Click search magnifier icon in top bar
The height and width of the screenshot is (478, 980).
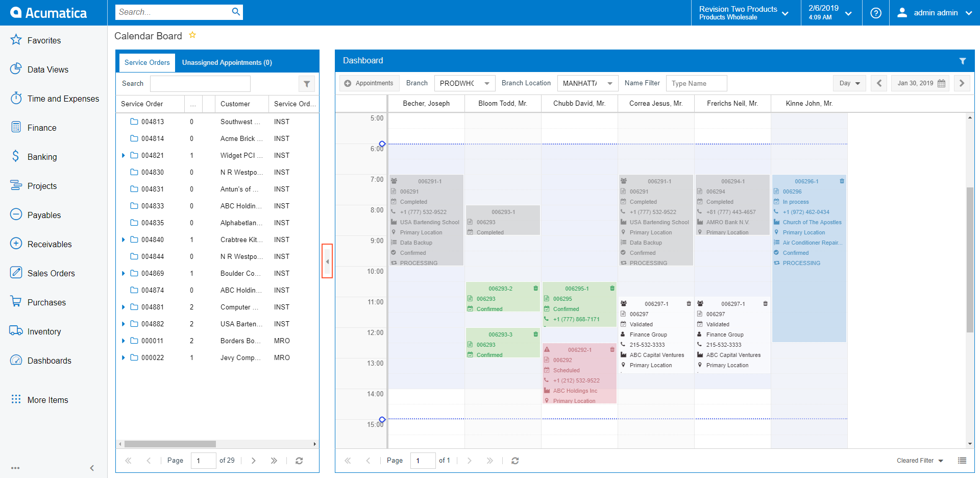coord(236,12)
